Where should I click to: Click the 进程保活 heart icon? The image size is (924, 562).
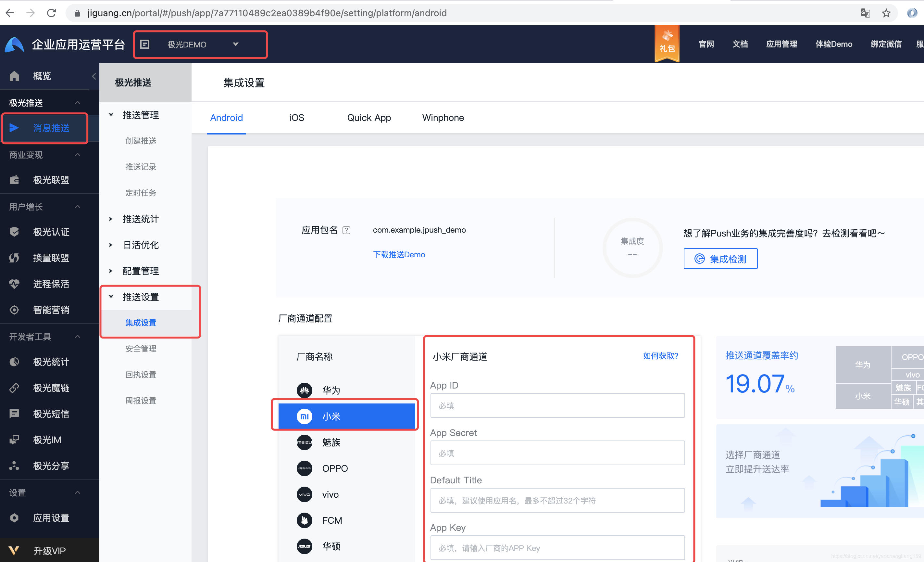[14, 284]
